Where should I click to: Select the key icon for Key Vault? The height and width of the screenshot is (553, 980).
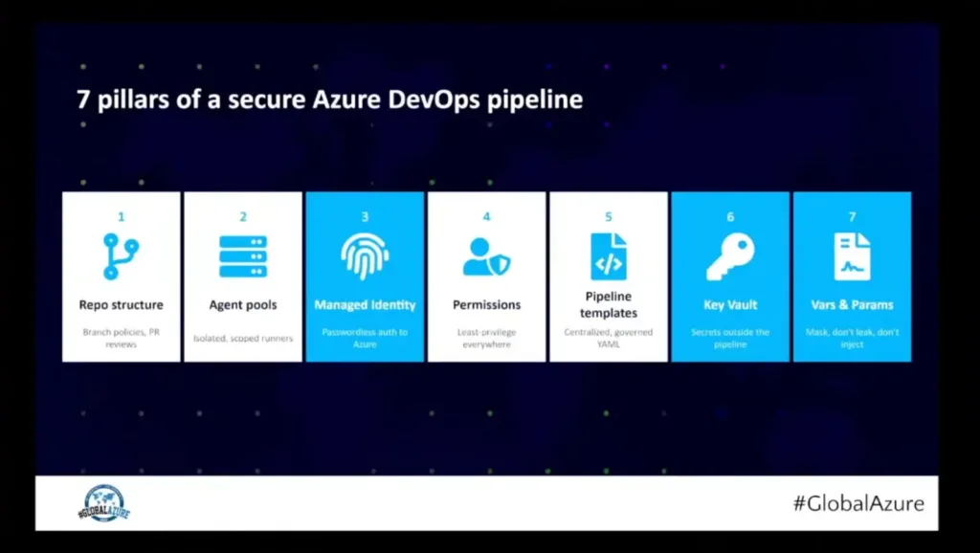click(730, 256)
